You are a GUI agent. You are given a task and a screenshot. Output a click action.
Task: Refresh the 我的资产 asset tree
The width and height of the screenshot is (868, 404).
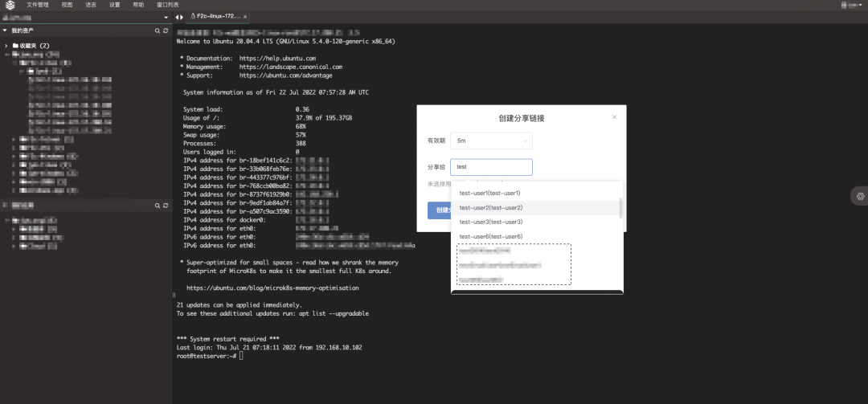click(x=165, y=31)
